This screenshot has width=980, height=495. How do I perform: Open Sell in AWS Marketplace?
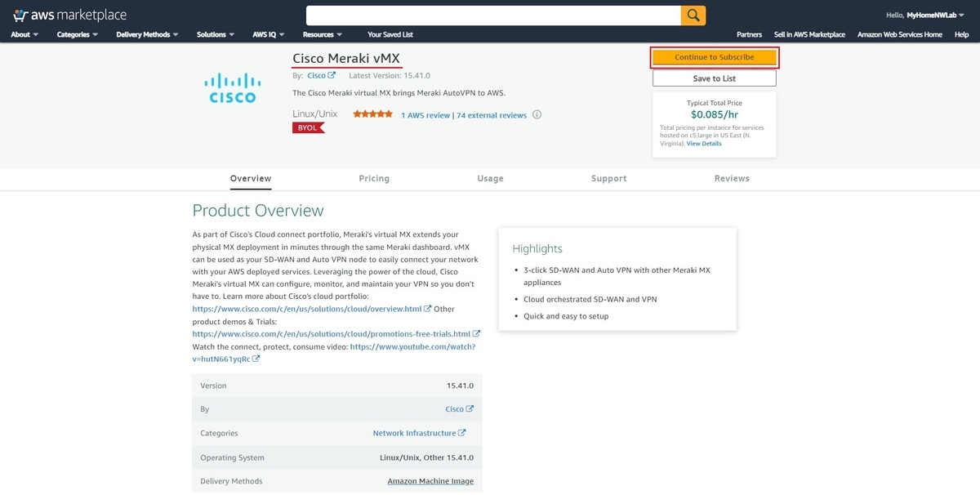point(809,34)
